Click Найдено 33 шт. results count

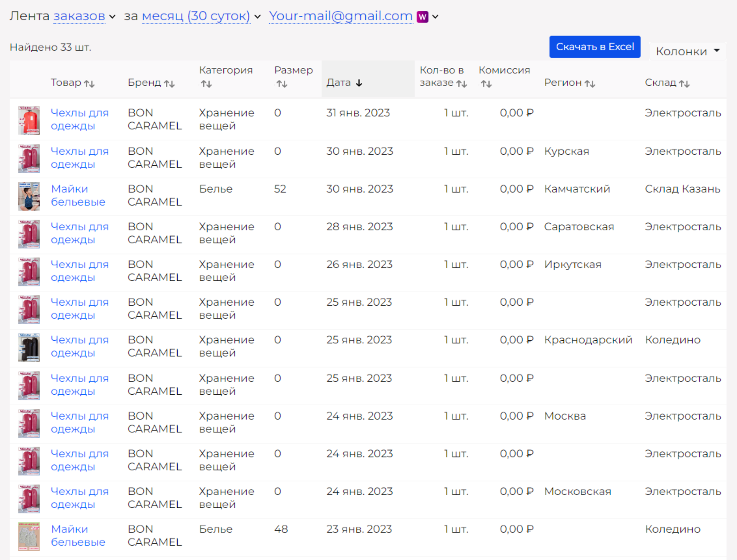[x=50, y=47]
